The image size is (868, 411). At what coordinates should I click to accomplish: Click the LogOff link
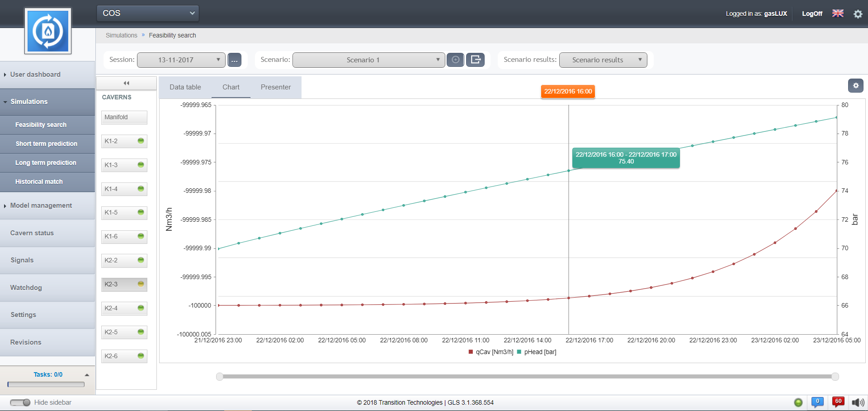pos(812,14)
